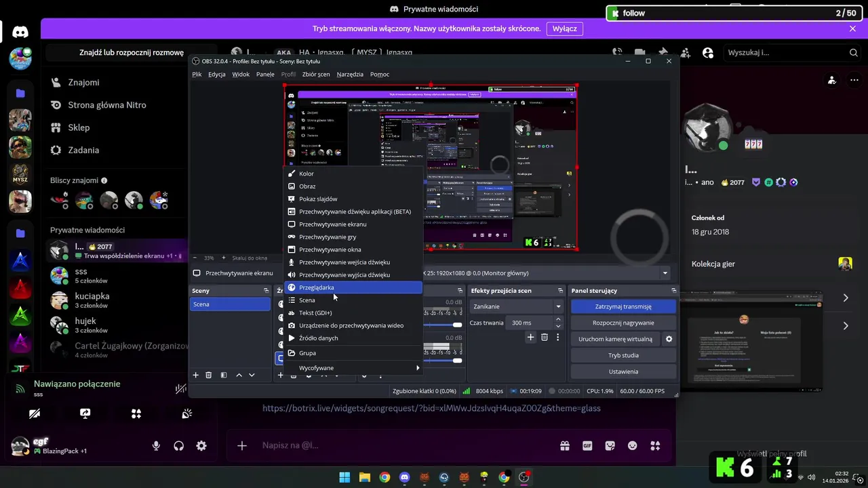Toggle Discord user profile panel

click(708, 52)
